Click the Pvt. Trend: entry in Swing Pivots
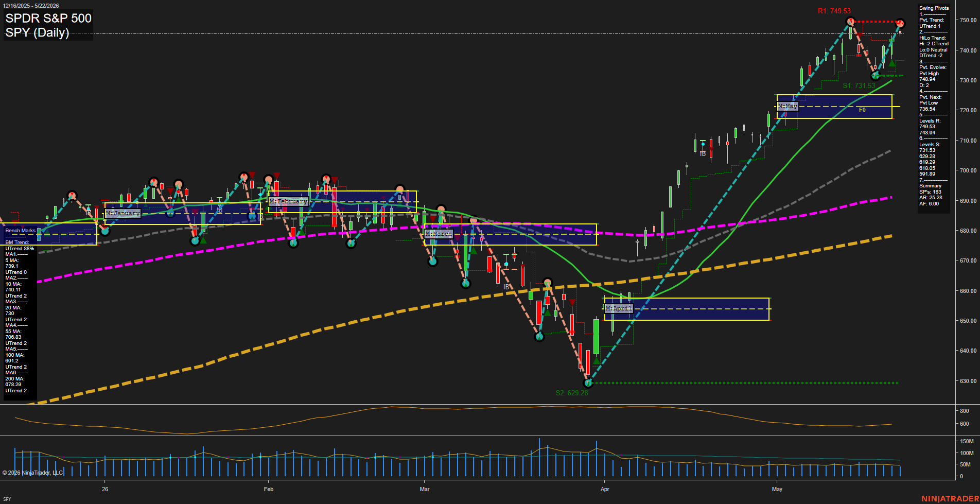 pyautogui.click(x=932, y=20)
